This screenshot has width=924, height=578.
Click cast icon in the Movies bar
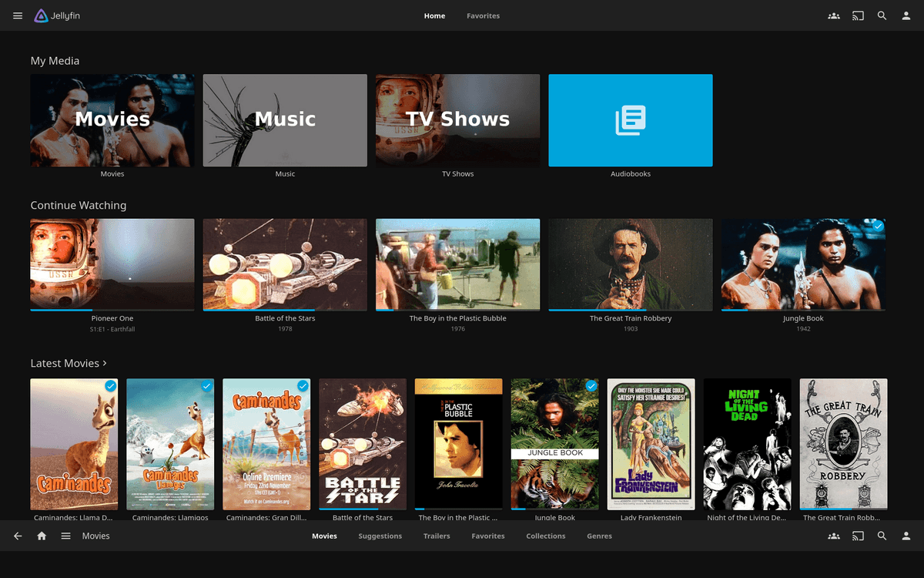(x=858, y=536)
